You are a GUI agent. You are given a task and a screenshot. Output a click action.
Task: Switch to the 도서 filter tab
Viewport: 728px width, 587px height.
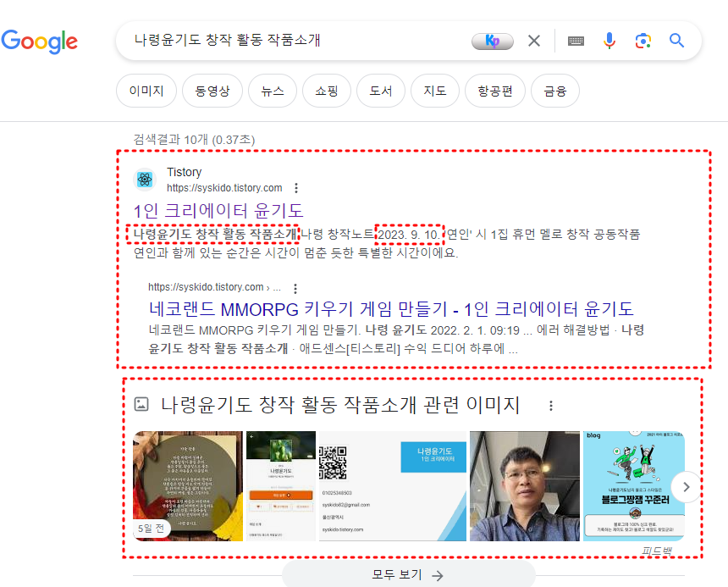tap(381, 91)
